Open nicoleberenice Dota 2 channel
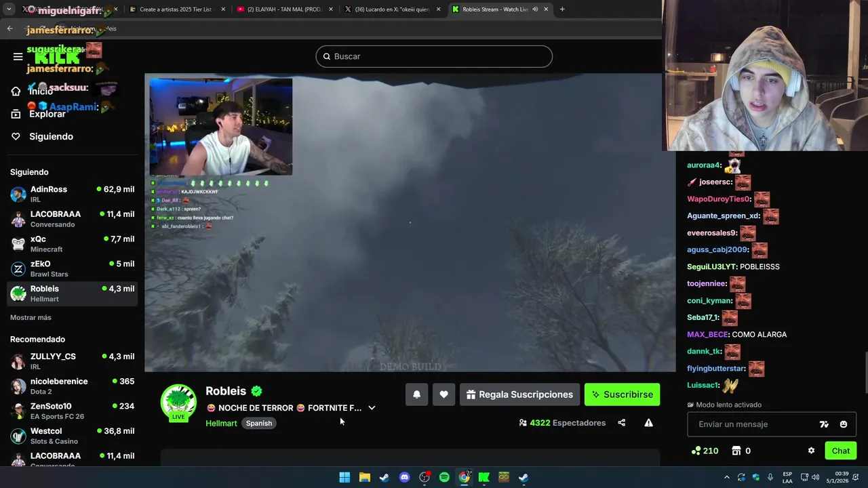868x488 pixels. click(73, 386)
